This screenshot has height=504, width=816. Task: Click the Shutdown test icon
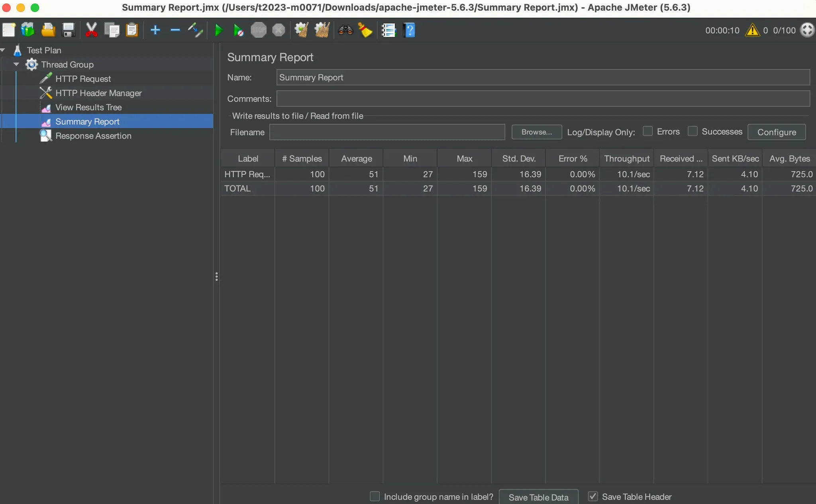click(x=279, y=30)
